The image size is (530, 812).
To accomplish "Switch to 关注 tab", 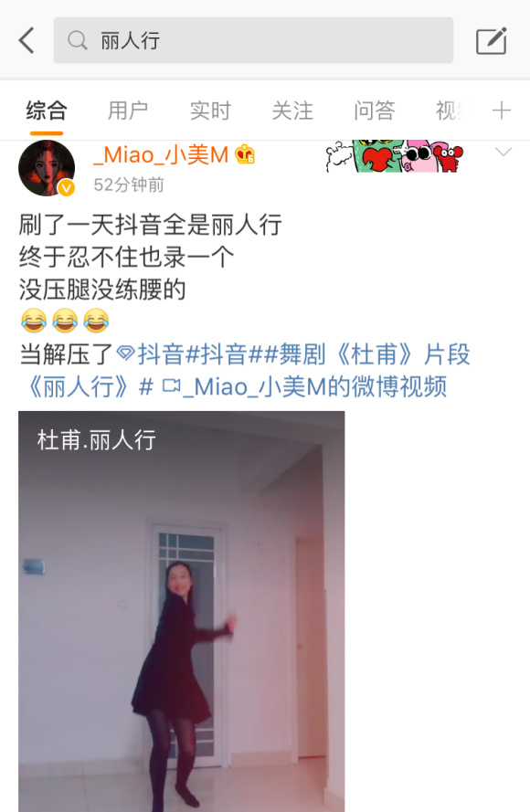I will [x=292, y=111].
